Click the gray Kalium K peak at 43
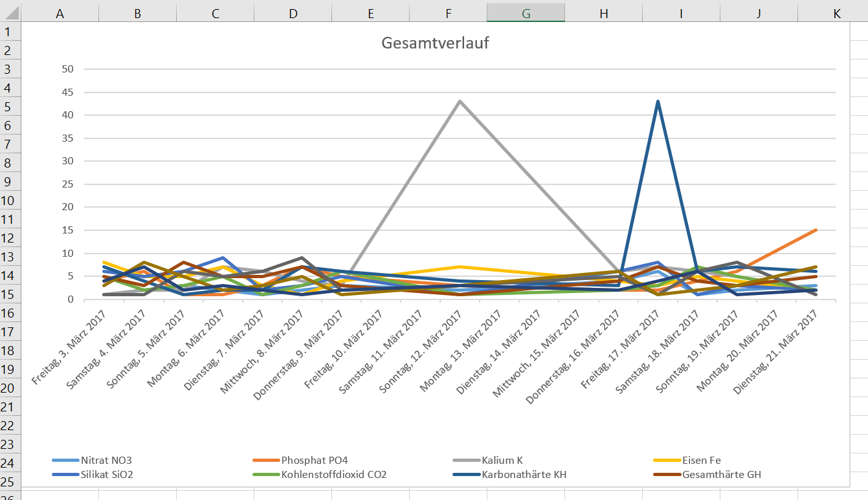Image resolution: width=868 pixels, height=500 pixels. [460, 101]
